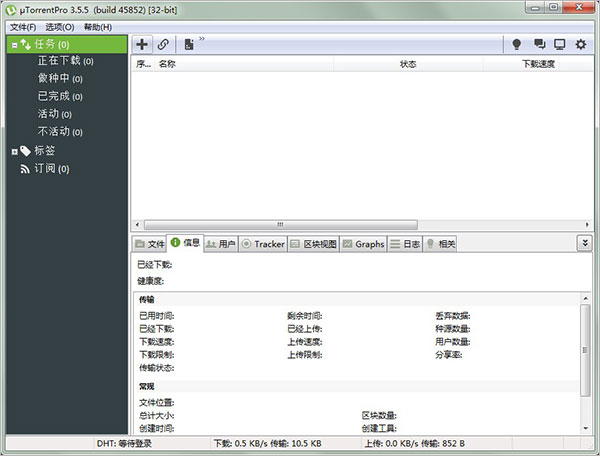Open preferences gear icon

(x=581, y=44)
